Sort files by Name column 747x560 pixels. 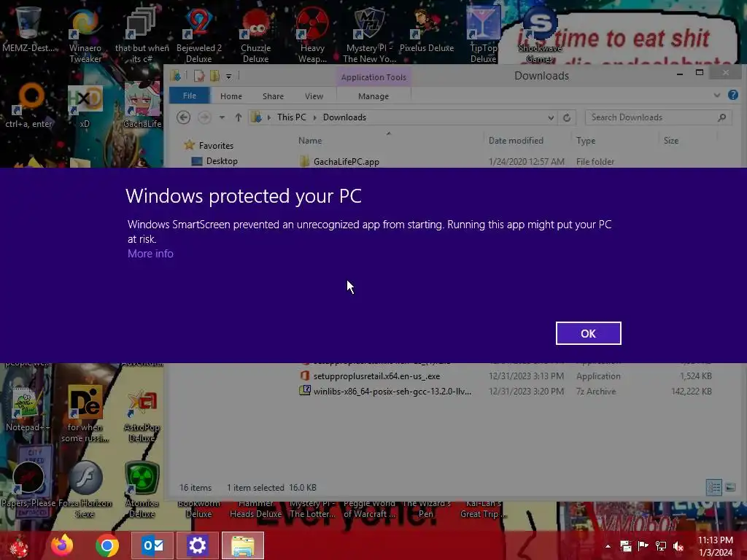(310, 141)
